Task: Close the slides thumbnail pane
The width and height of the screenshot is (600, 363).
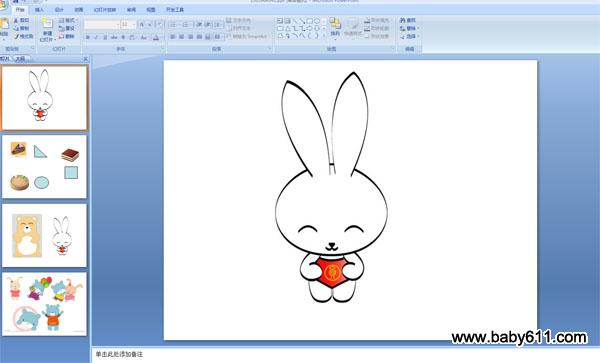Action: 86,59
